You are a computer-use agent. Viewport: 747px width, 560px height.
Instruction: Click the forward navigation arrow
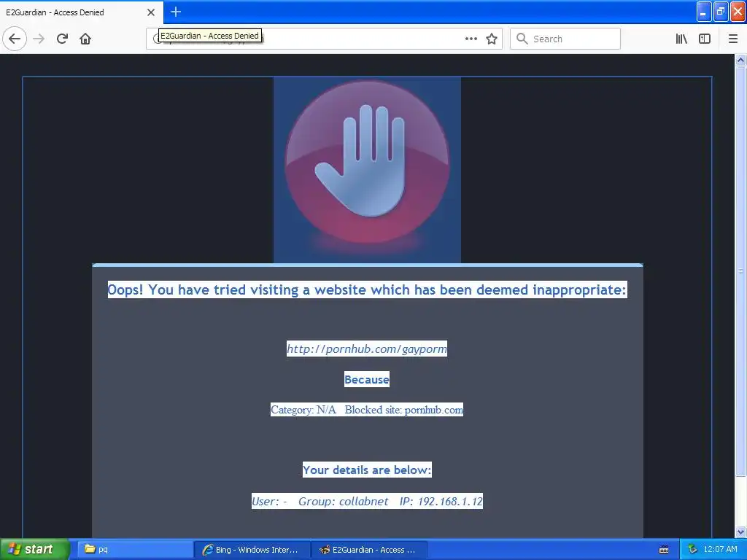(x=39, y=39)
